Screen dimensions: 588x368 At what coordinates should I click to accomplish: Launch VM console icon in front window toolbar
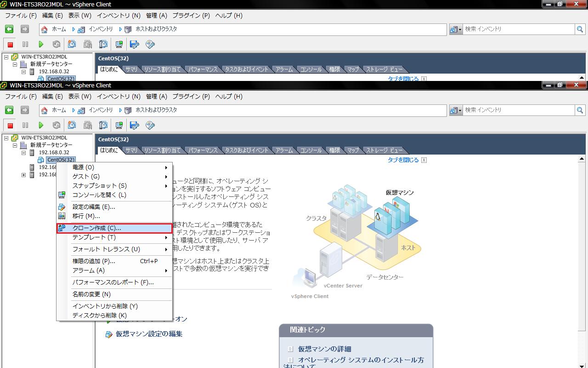coord(119,125)
